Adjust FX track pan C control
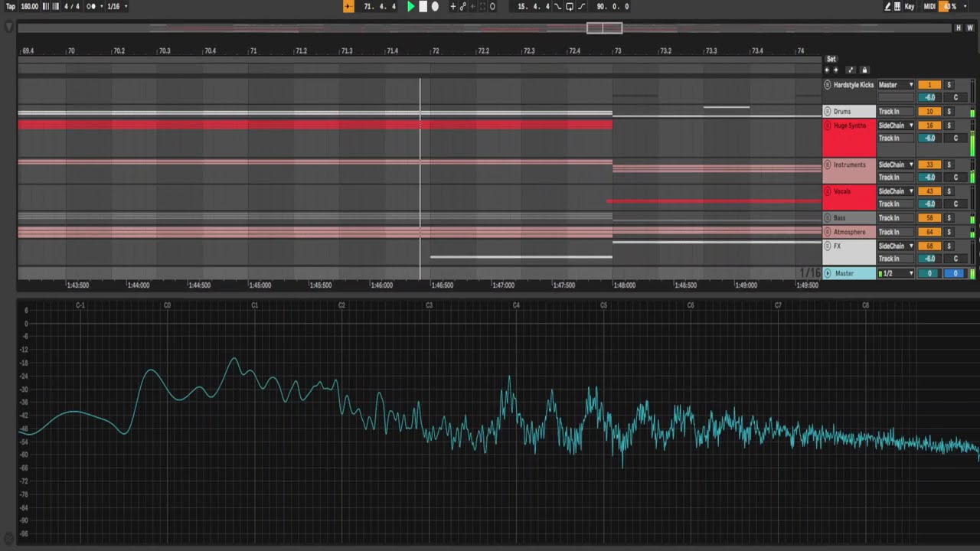 (955, 259)
